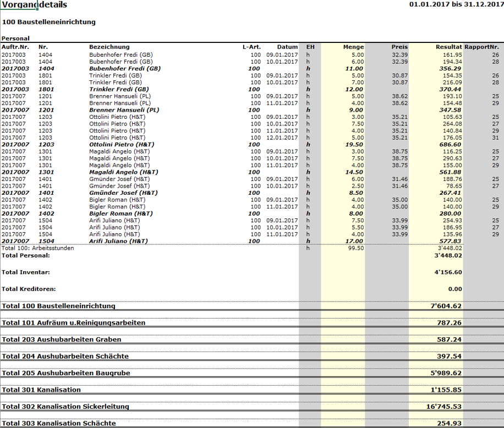504x428 pixels.
Task: Select the 'Total 100 Baustelleneinrichtung' row label
Action: click(58, 306)
